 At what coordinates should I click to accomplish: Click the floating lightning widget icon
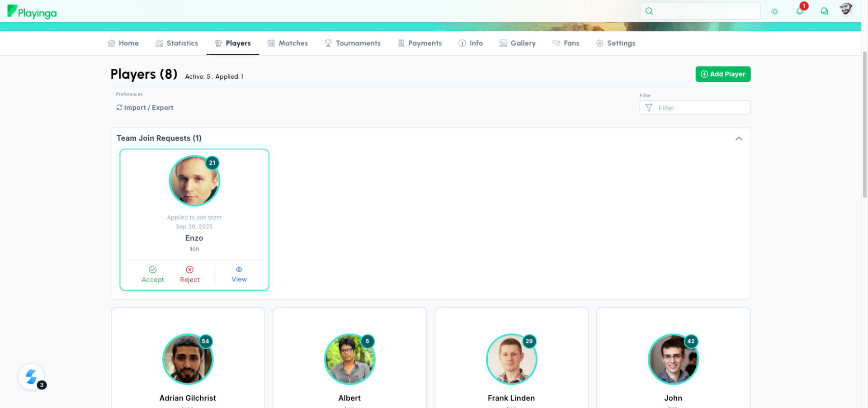point(31,376)
